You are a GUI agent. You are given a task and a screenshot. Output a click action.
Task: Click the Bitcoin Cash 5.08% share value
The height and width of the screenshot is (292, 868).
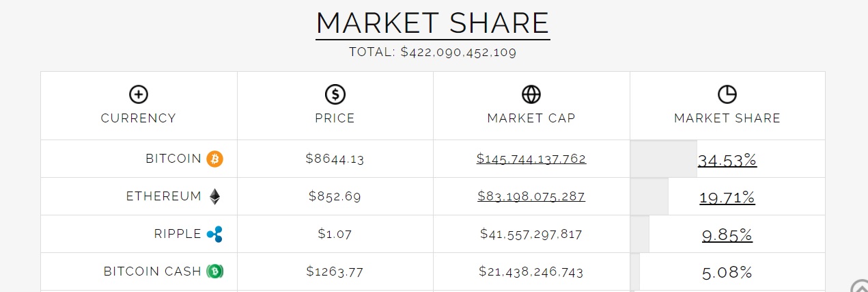click(727, 273)
